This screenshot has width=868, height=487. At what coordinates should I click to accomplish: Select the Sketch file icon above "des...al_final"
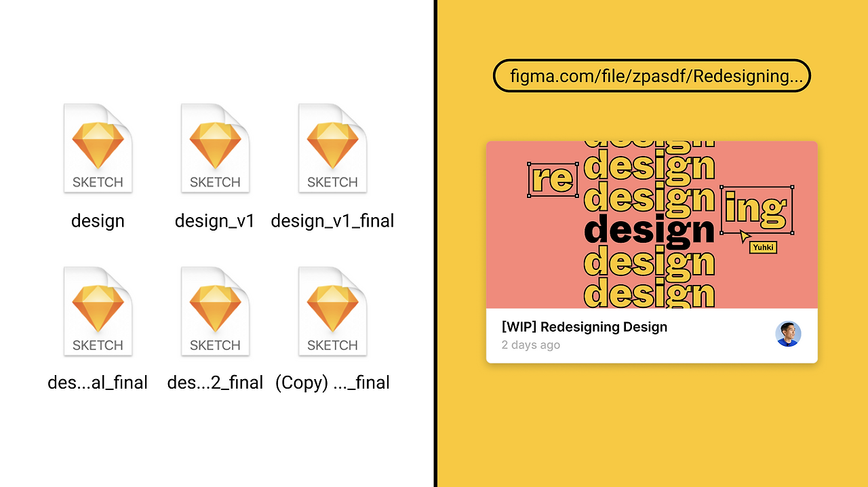tap(98, 311)
